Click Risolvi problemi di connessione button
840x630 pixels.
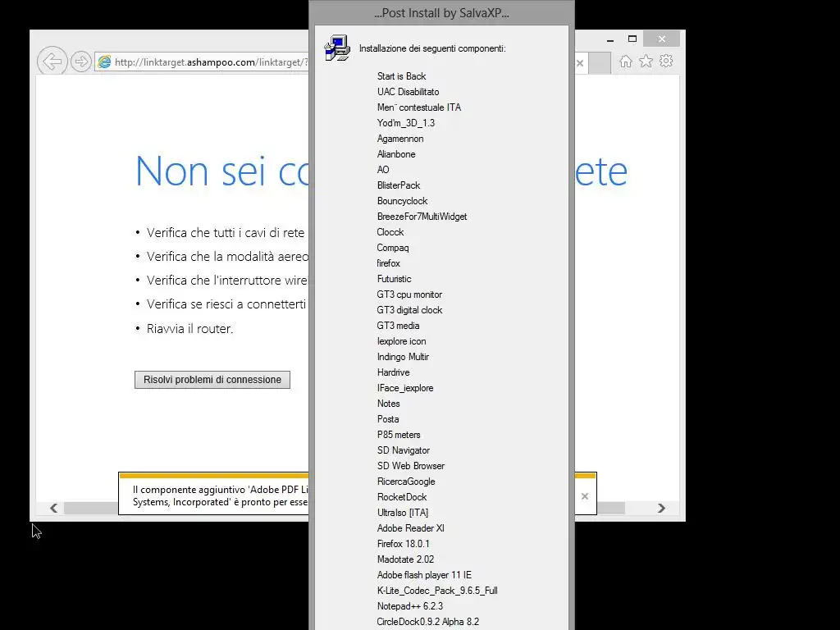click(x=212, y=380)
